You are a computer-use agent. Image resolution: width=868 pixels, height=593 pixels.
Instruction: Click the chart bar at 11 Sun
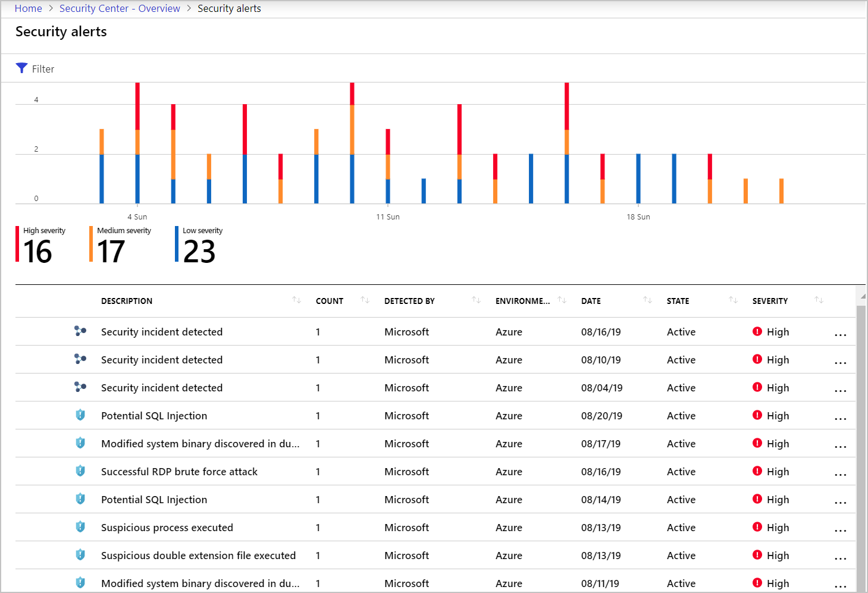(x=388, y=166)
